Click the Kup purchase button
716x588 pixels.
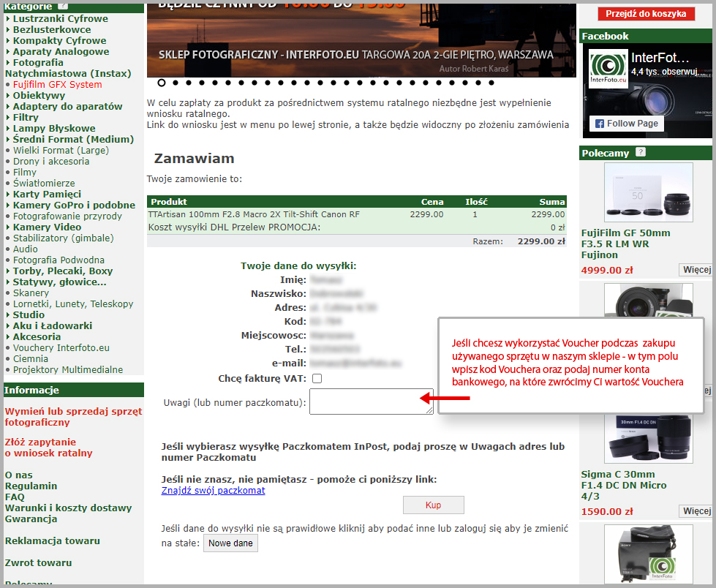434,505
